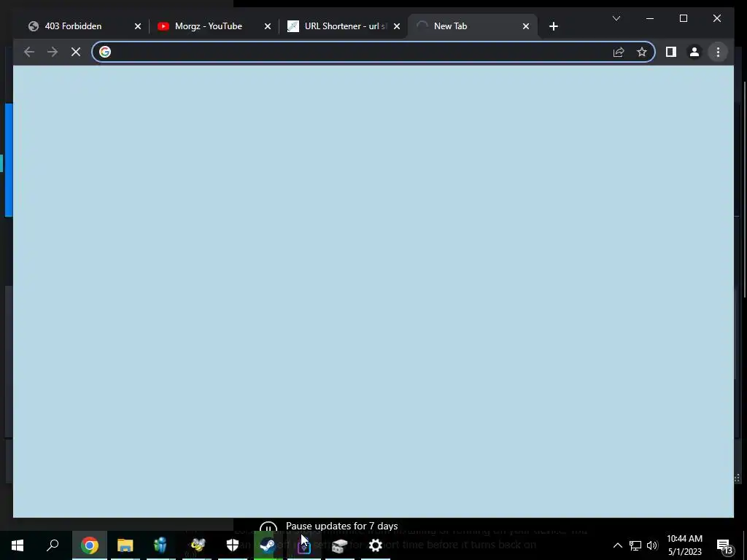Viewport: 747px width, 560px height.
Task: Minimize the Chrome window
Action: pyautogui.click(x=650, y=18)
